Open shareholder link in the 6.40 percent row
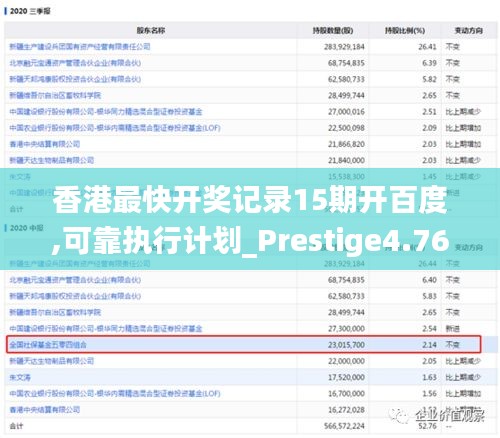The width and height of the screenshot is (500, 438). 75,280
